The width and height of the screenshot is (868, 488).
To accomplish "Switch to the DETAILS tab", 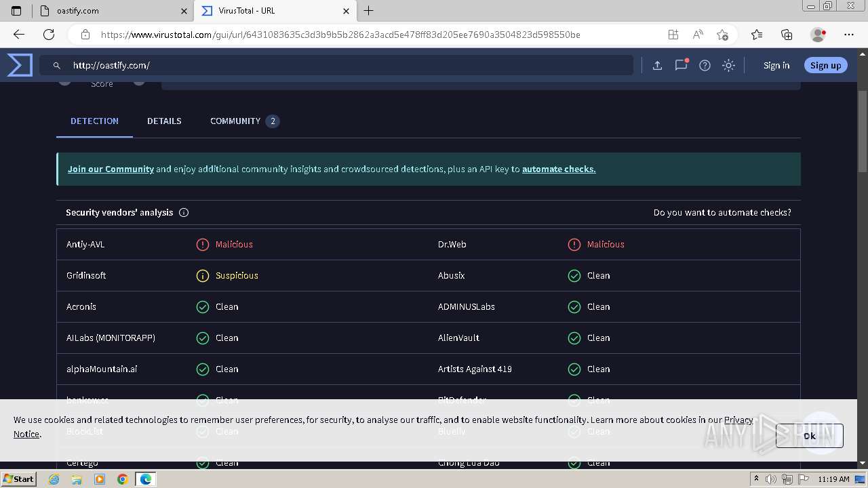I will pos(164,121).
